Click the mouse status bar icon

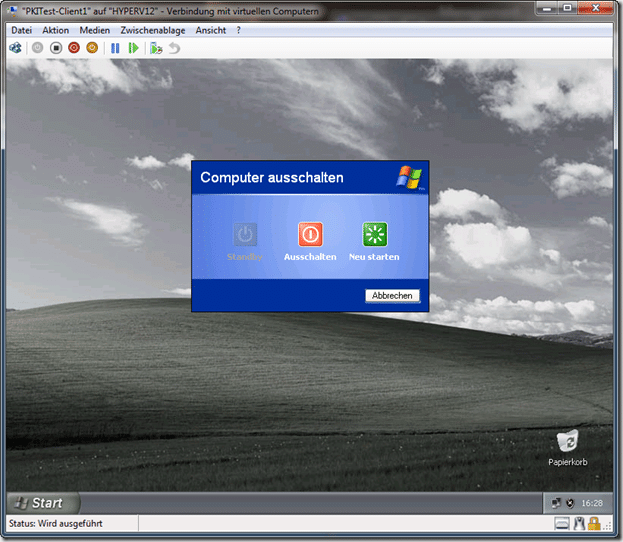tap(579, 524)
